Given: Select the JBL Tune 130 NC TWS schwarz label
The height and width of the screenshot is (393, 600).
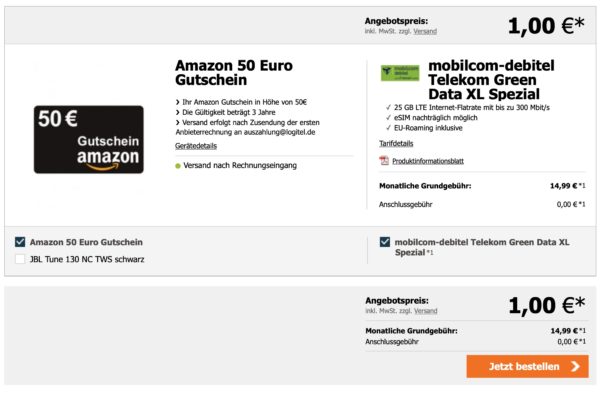Looking at the screenshot, I should [x=87, y=259].
